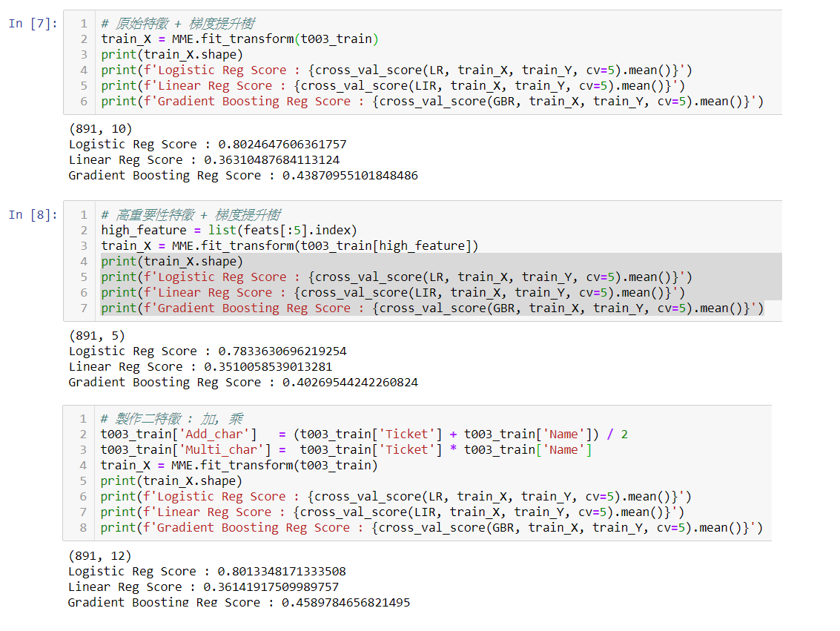Viewport: 840px width, 631px height.
Task: Click the fit_transform(t003_train[high_feature]) line
Action: click(x=289, y=246)
